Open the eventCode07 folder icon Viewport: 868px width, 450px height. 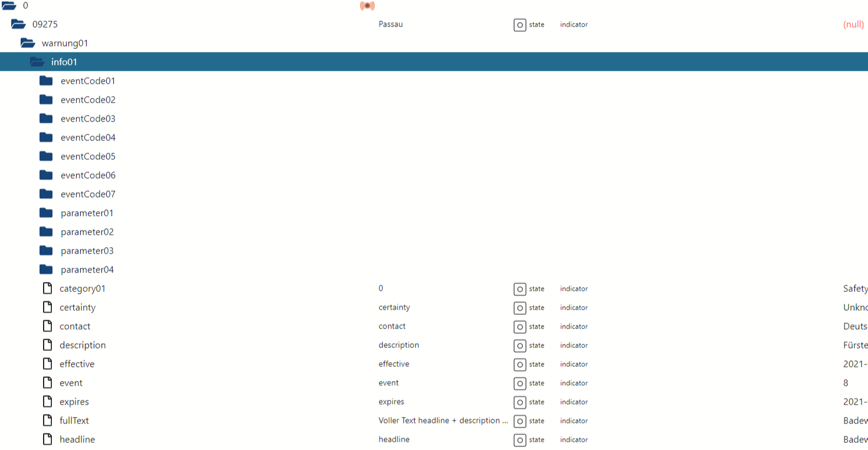(46, 194)
